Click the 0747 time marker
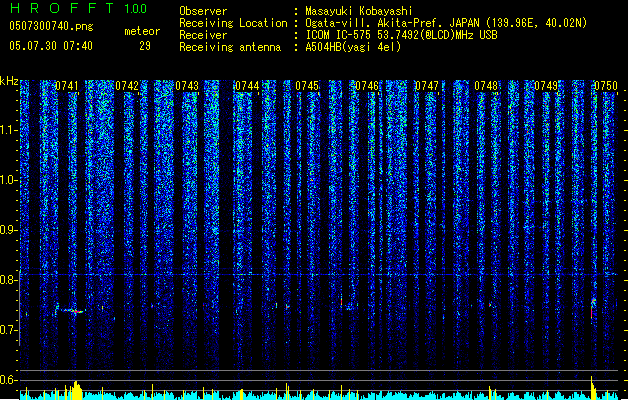The image size is (629, 400). (427, 86)
